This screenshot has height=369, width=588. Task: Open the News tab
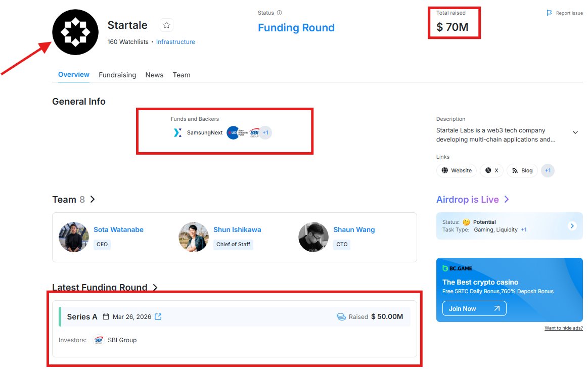(155, 75)
